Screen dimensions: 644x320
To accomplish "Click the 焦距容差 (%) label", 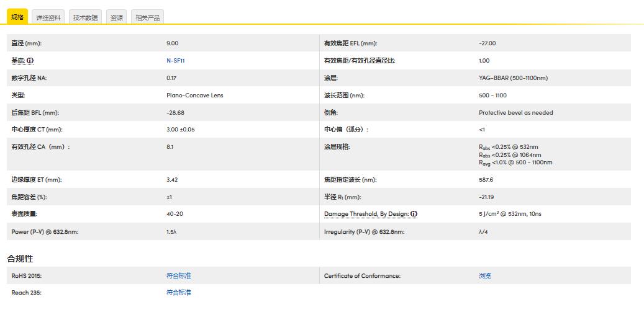I will tap(29, 197).
